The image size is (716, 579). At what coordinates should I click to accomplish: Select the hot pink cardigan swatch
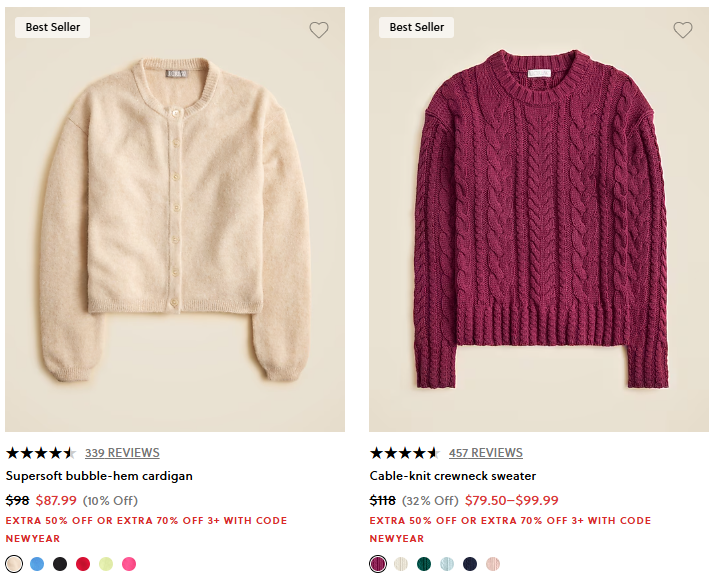(129, 564)
